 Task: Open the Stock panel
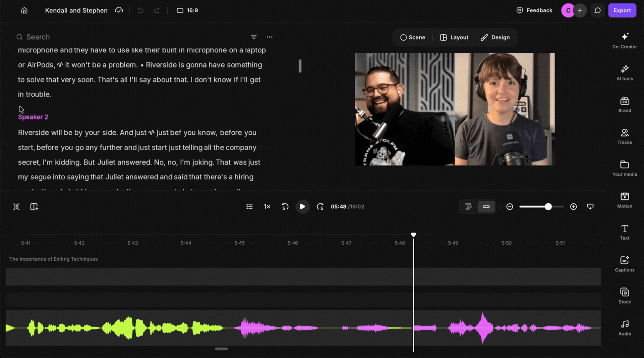click(x=624, y=296)
